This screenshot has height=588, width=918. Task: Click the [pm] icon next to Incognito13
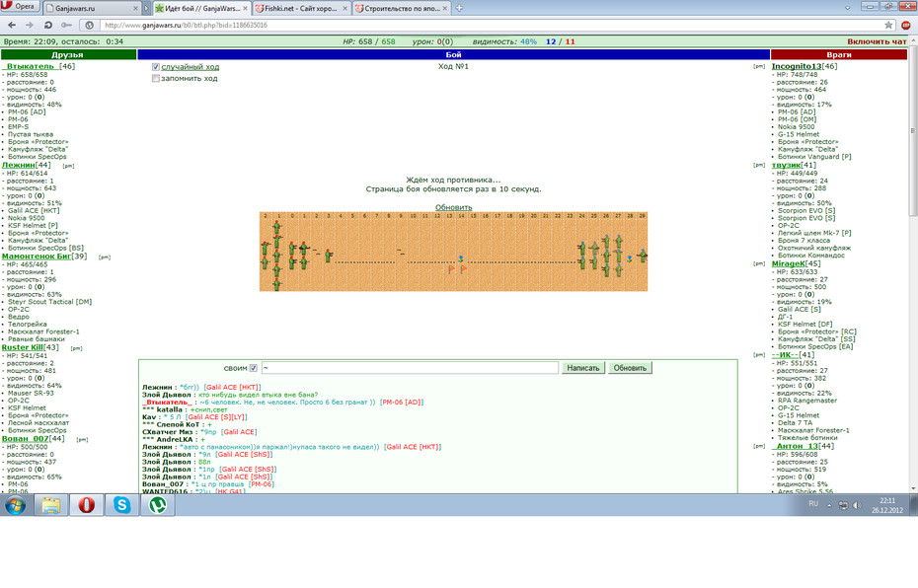click(x=759, y=67)
